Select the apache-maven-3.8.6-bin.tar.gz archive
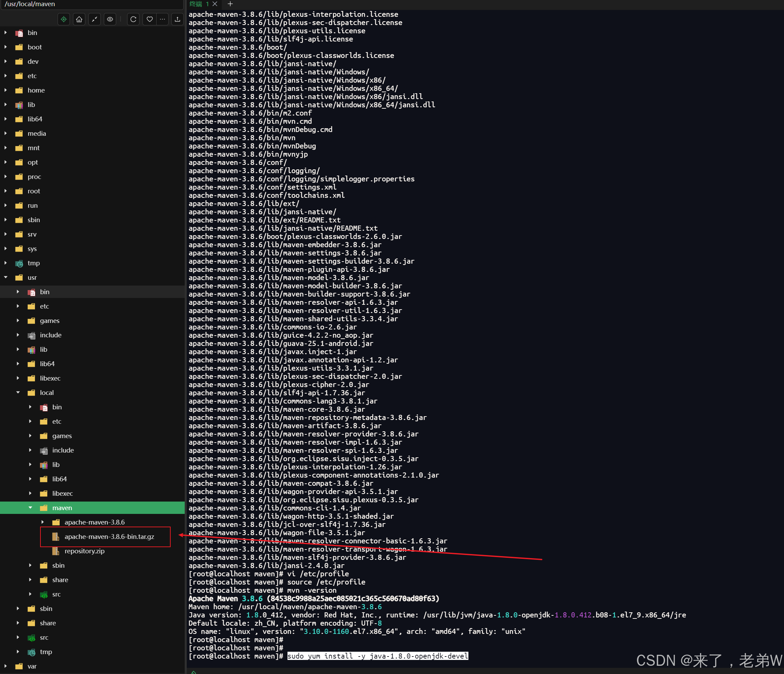The image size is (784, 674). point(109,537)
